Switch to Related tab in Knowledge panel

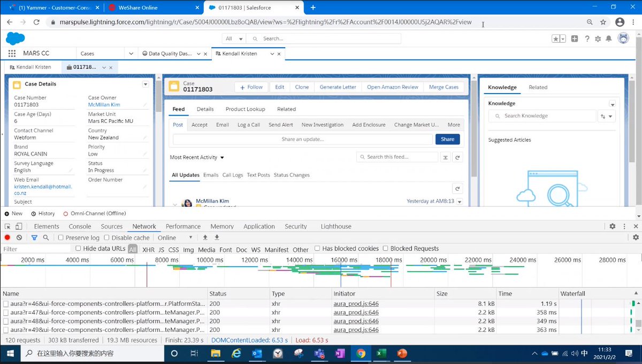[x=538, y=87]
